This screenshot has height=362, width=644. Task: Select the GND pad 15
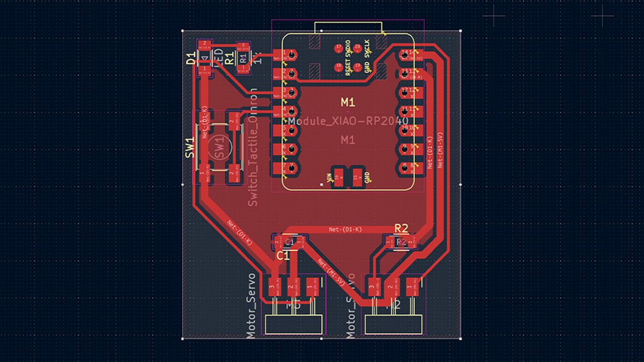(358, 177)
